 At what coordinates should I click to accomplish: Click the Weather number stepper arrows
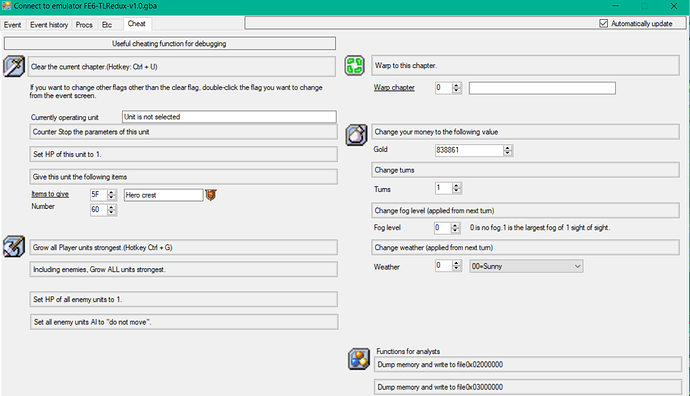pos(457,266)
